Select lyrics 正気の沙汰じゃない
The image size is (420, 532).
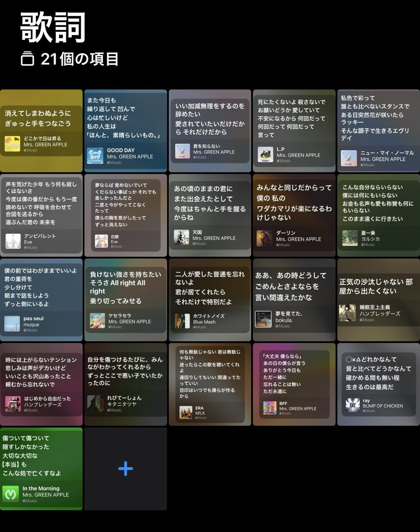(376, 286)
